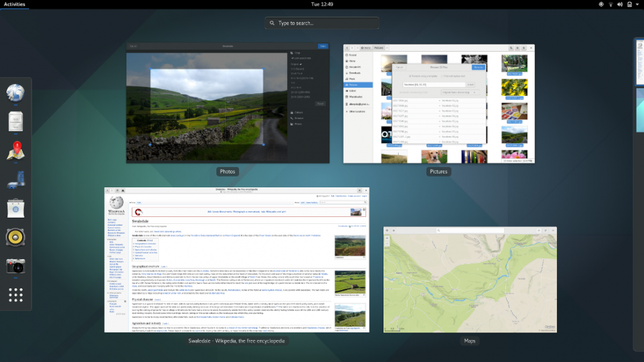Launch the camera app from the dock
644x362 pixels.
(x=16, y=266)
